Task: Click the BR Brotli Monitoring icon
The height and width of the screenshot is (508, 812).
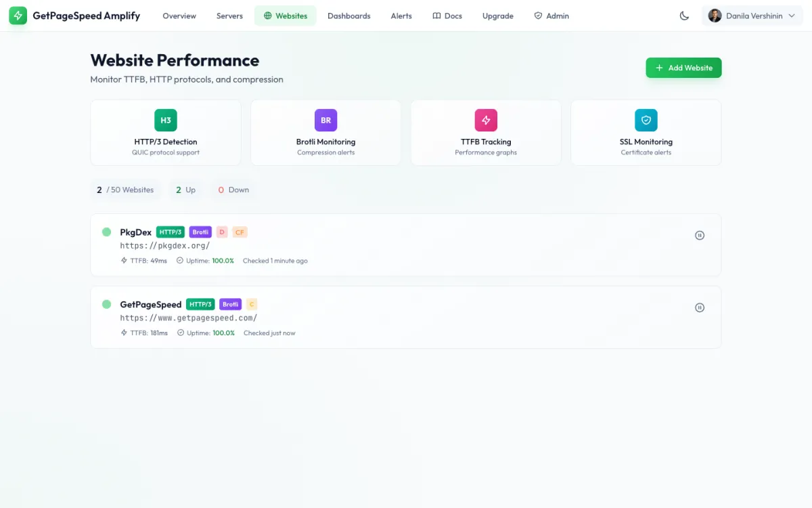Action: 325,120
